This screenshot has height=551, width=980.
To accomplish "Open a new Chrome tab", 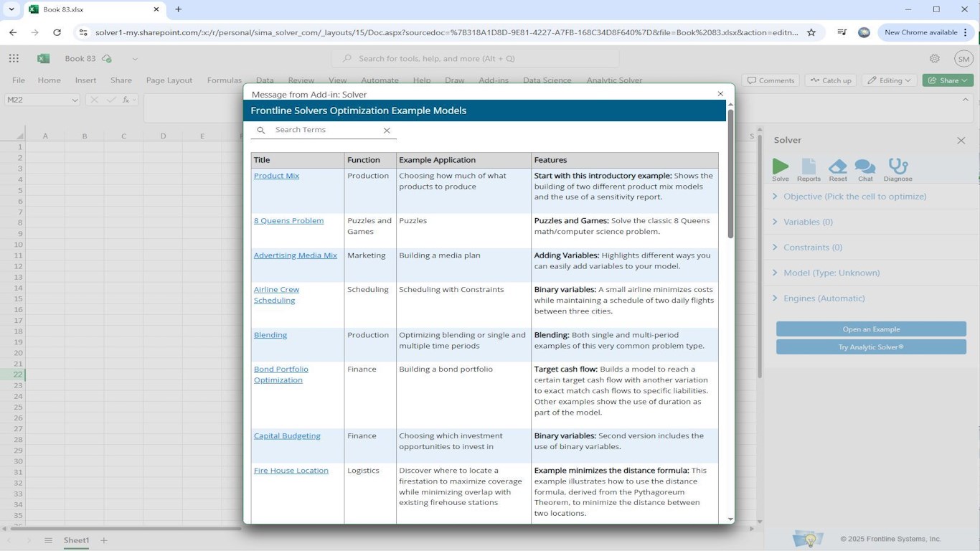I will coord(179,9).
